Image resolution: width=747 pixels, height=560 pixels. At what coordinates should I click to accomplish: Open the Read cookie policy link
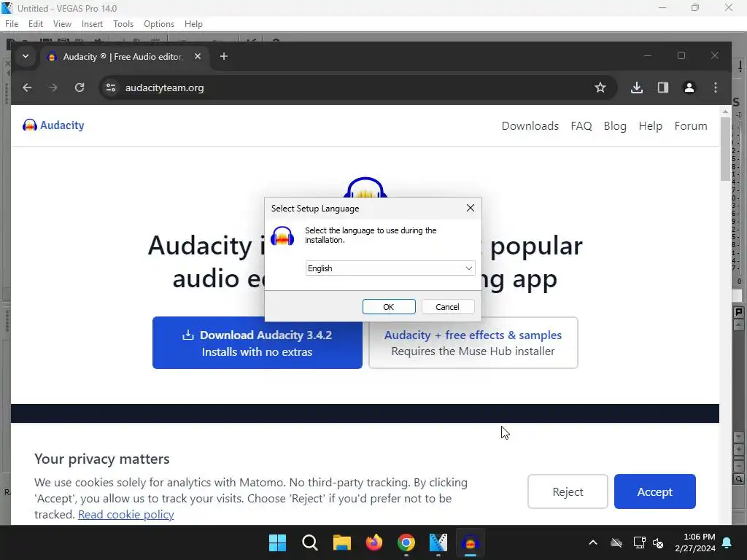pos(125,514)
